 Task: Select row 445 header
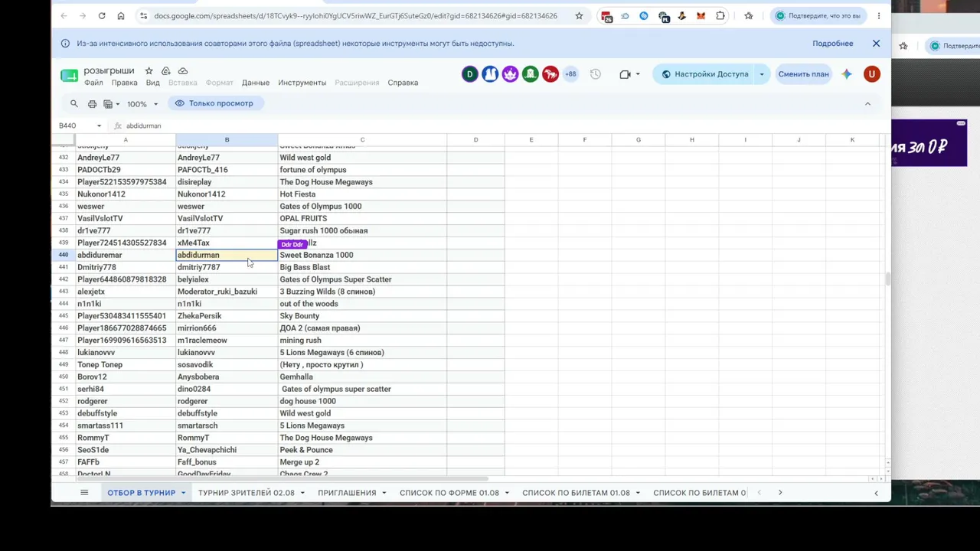[63, 316]
